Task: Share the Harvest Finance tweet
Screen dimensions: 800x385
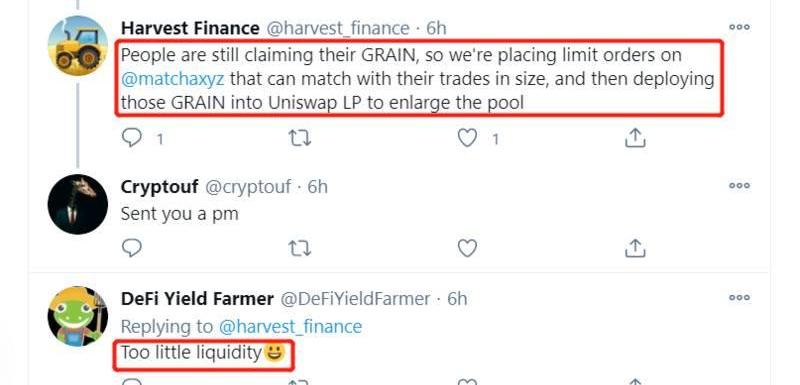Action: (635, 138)
